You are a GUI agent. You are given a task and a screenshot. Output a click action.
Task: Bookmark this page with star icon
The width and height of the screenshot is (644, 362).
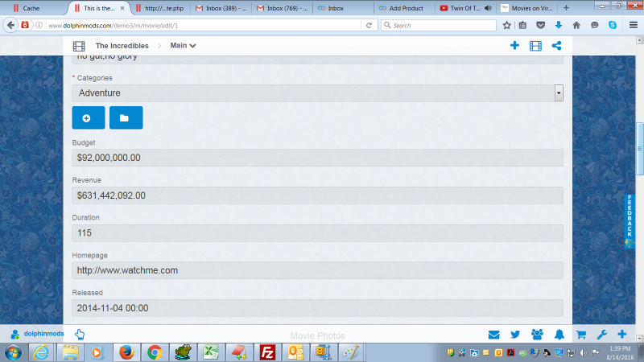coord(507,25)
